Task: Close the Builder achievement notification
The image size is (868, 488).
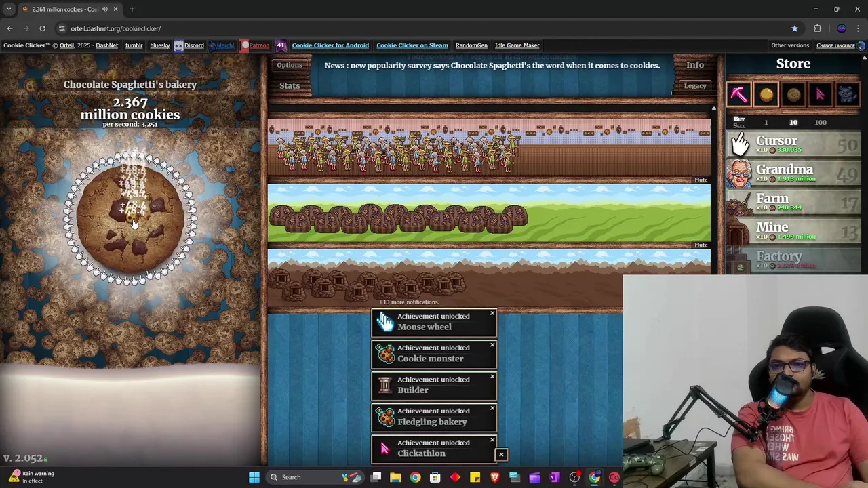Action: click(492, 377)
